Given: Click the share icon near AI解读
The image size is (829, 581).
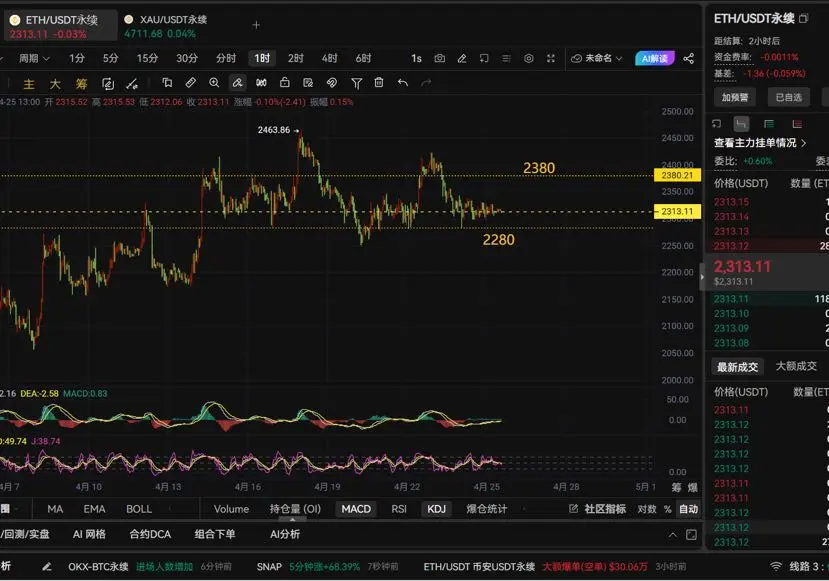Looking at the screenshot, I should point(688,58).
